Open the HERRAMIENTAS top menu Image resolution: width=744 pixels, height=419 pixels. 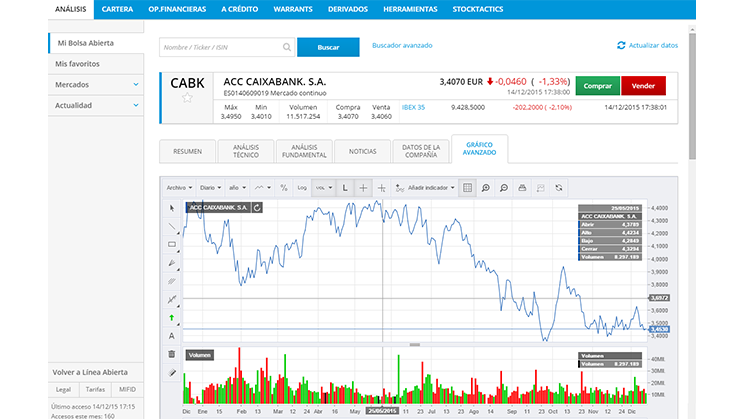[410, 9]
